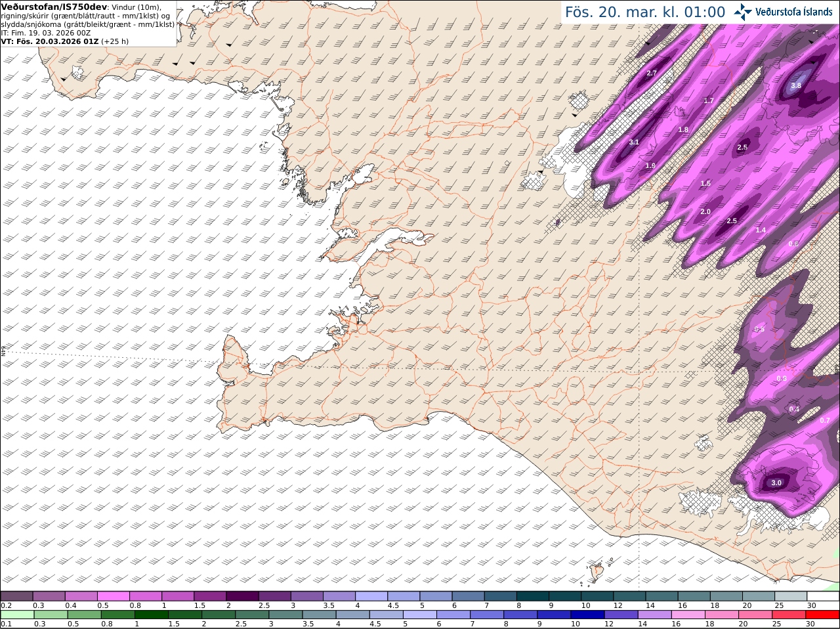Click the 1.4 snowfall value label

point(761,230)
